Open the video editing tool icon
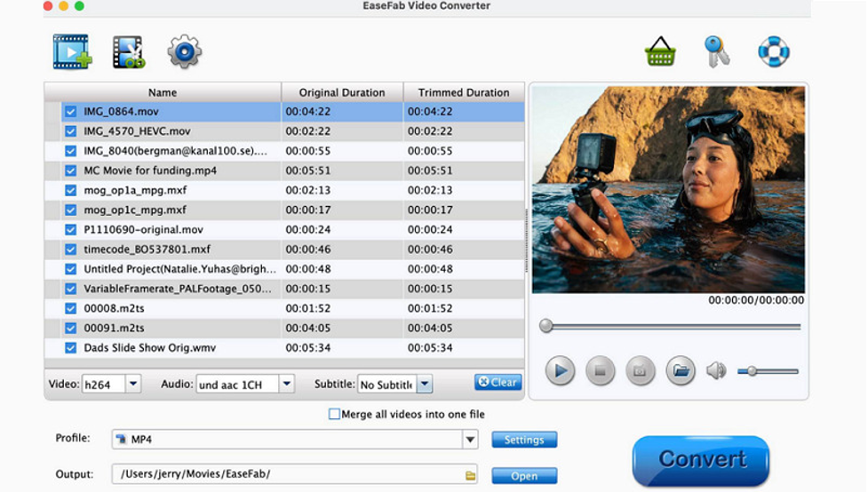 [128, 52]
